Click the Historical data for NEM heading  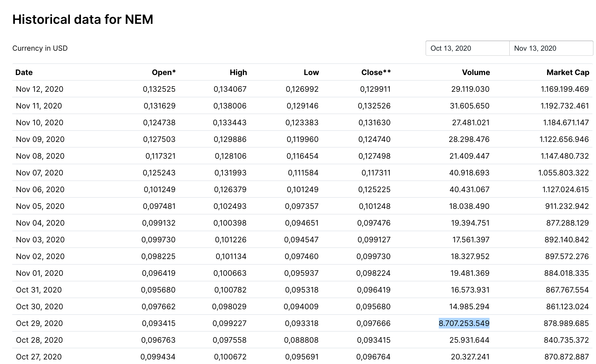coord(83,19)
